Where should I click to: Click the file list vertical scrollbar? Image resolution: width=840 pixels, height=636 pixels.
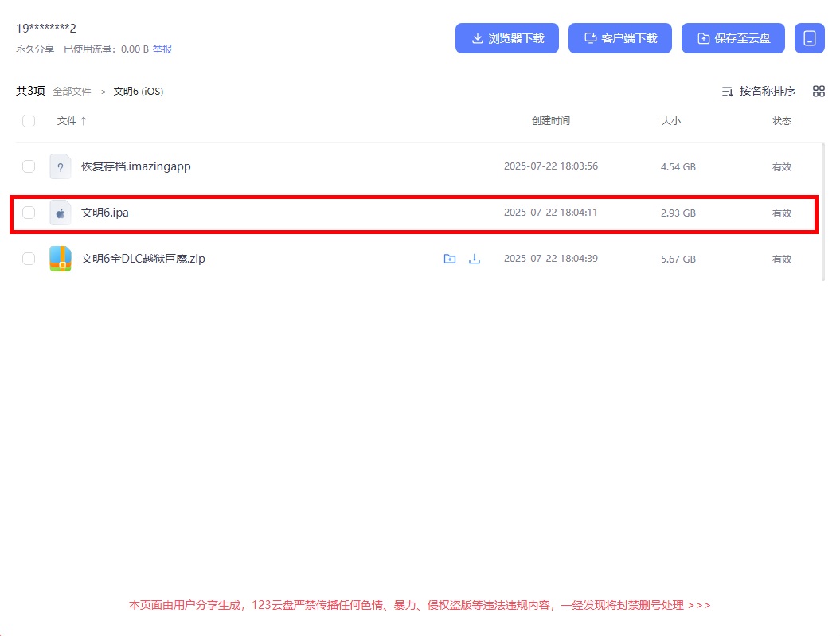pyautogui.click(x=823, y=212)
